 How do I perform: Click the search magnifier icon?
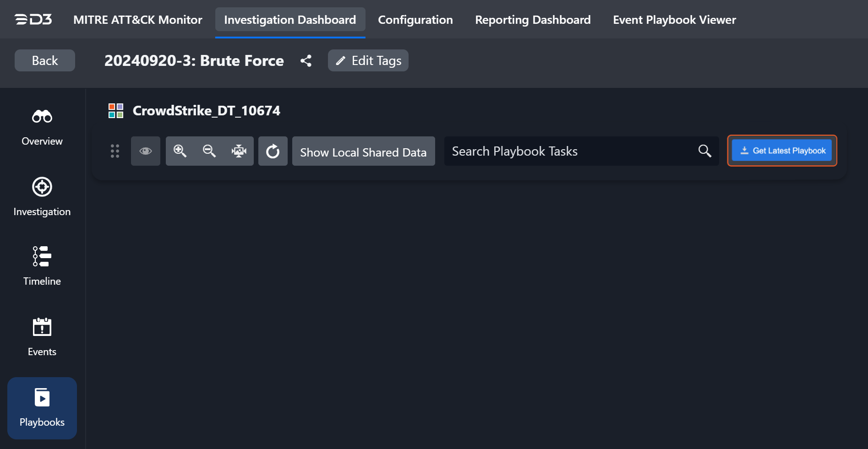pyautogui.click(x=704, y=151)
